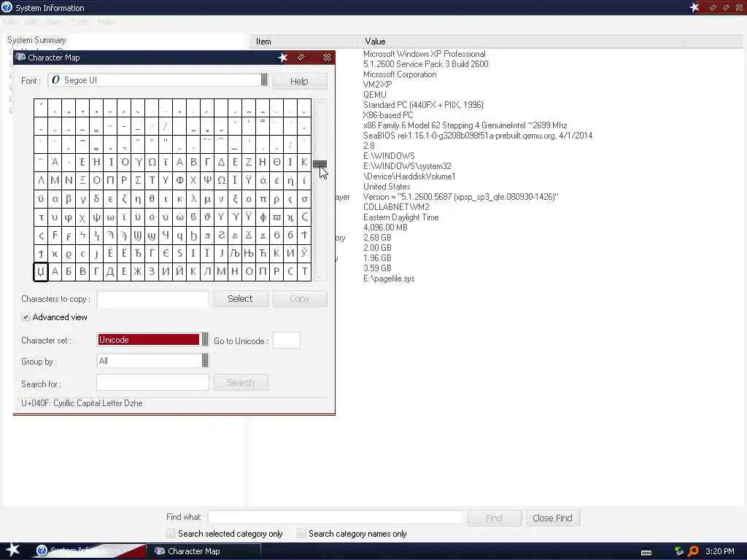747x560 pixels.
Task: Click the System Information title bar help icon
Action: 7,7
